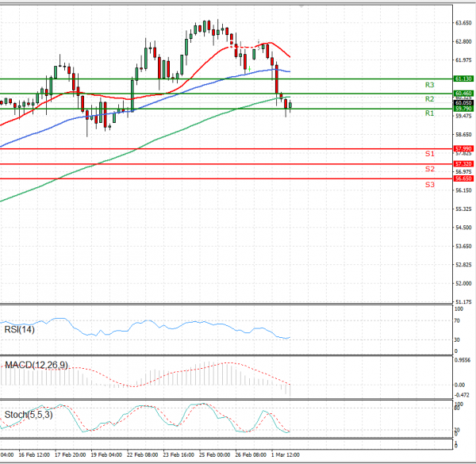Click the 55.325 price axis value
Viewport: 476px width, 464px height.
463,209
